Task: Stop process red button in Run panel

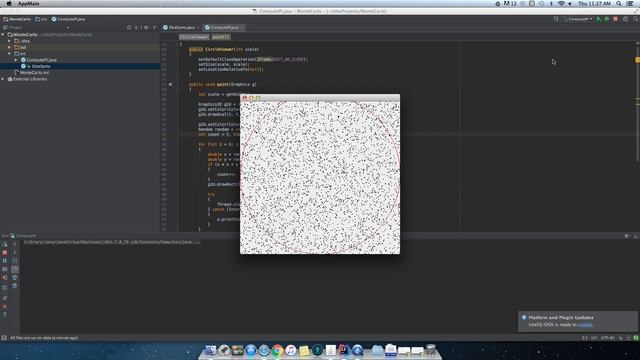Action: pyautogui.click(x=5, y=253)
